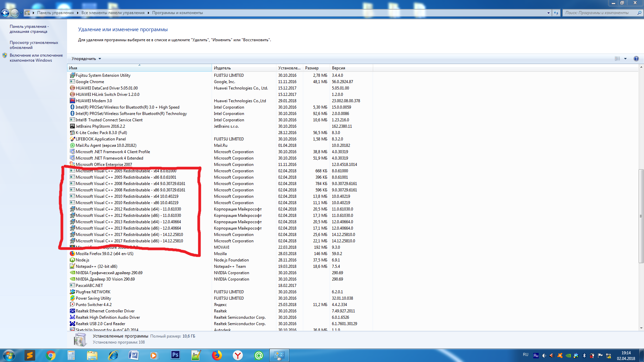Image resolution: width=644 pixels, height=362 pixels.
Task: Select NVIDIA Драйвер 3D Vision 290.69 row
Action: (220, 279)
